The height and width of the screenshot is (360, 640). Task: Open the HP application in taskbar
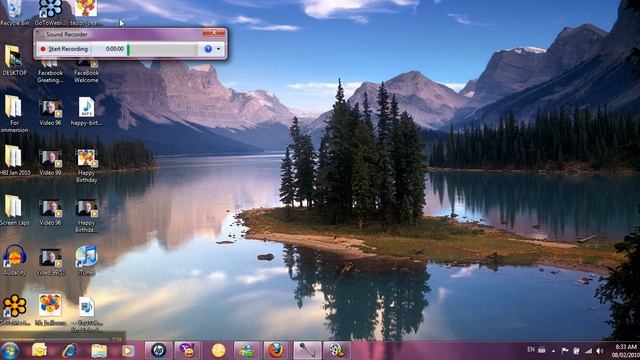[158, 350]
